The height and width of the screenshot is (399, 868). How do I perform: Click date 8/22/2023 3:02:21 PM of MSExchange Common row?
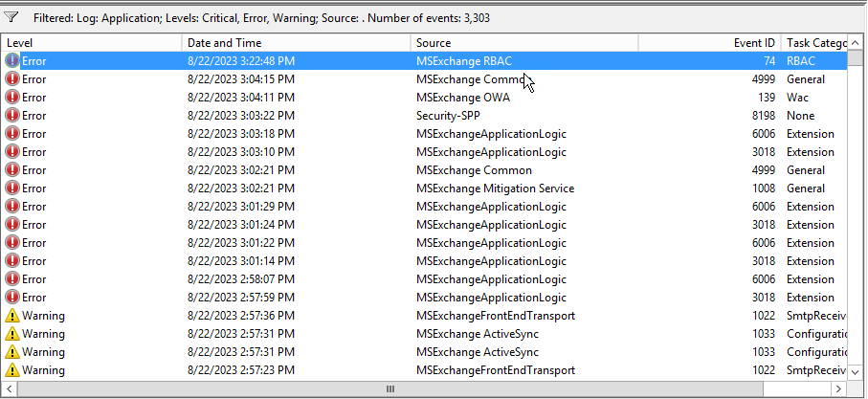pos(241,170)
